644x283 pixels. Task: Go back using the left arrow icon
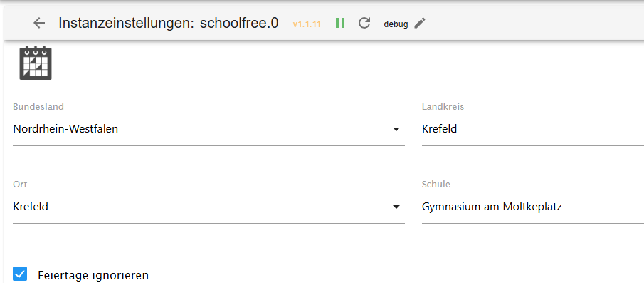click(39, 23)
